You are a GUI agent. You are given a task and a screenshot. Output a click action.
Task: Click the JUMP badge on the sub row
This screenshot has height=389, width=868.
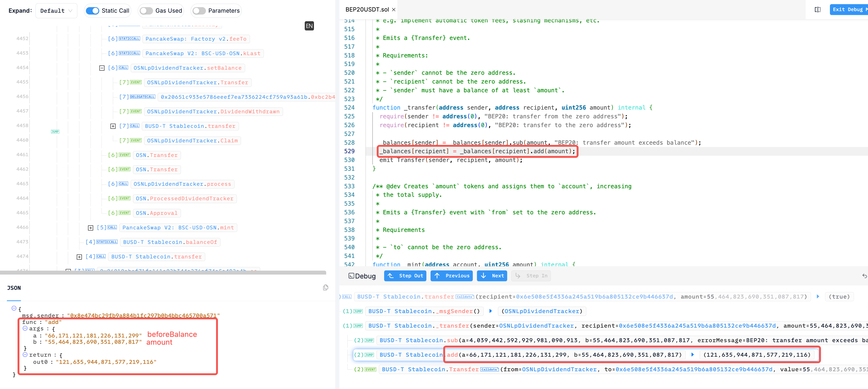(x=369, y=341)
